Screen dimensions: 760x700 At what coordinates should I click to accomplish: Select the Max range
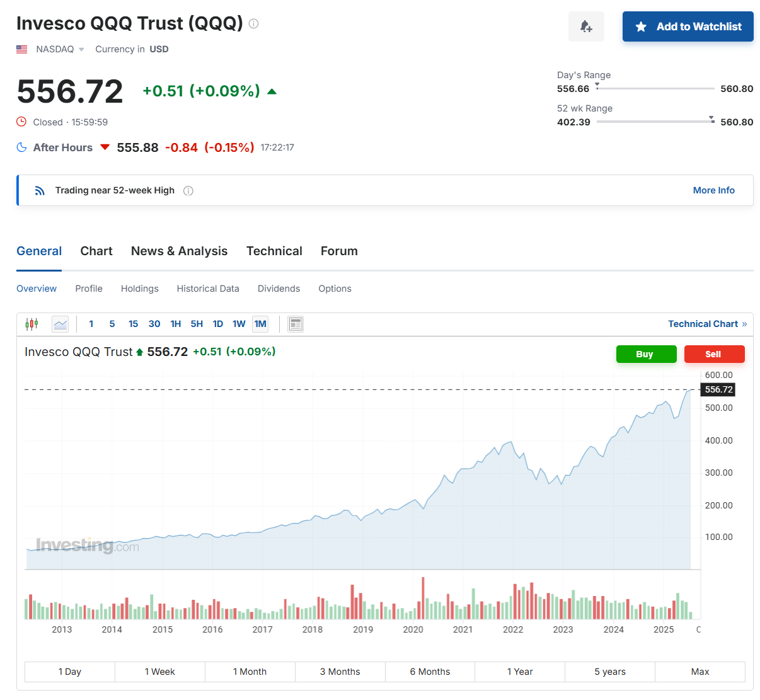tap(700, 672)
